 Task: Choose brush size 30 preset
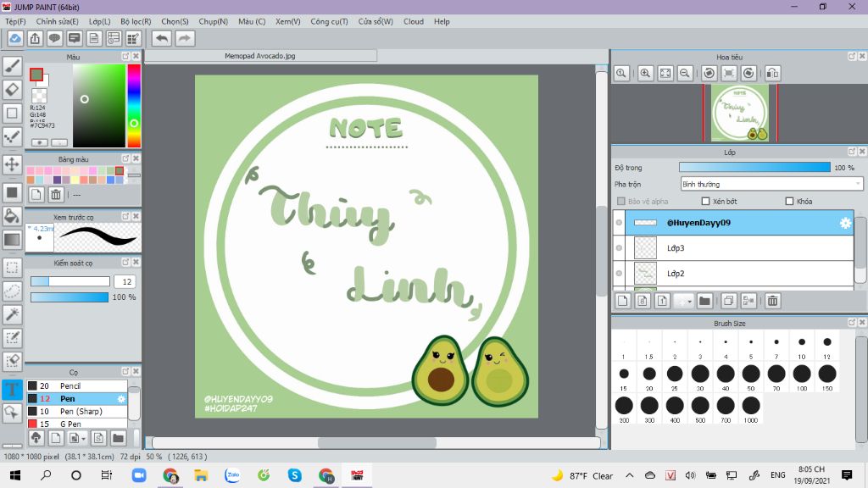(700, 377)
